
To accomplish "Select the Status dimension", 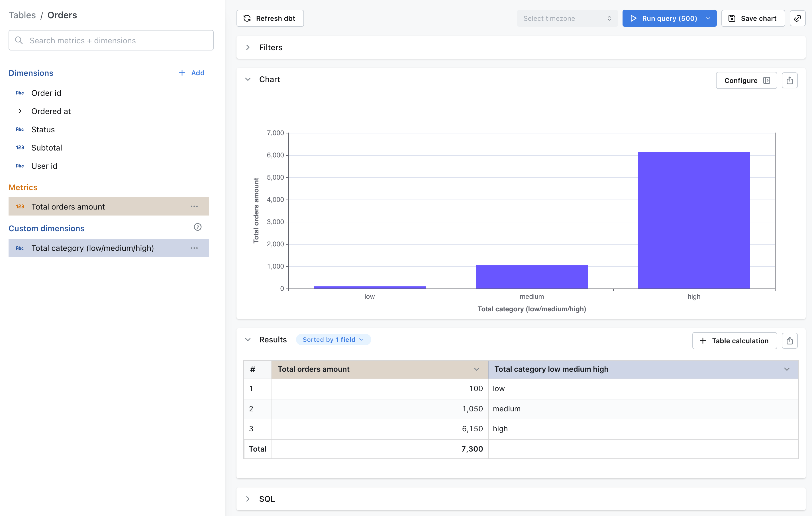I will (x=43, y=130).
